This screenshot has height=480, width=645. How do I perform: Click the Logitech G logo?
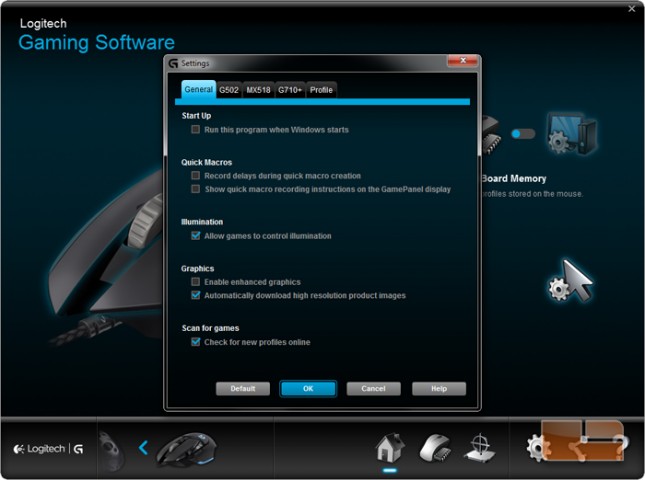(x=48, y=449)
